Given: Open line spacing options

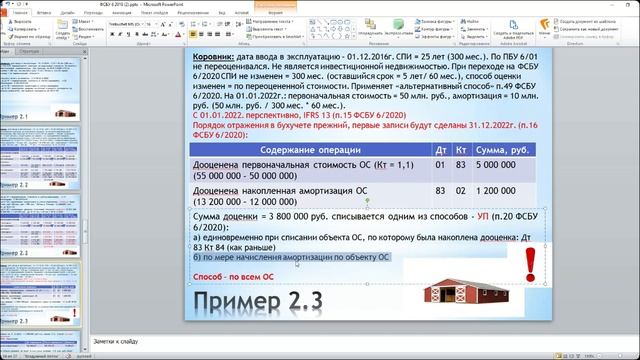Looking at the screenshot, I should tap(239, 24).
